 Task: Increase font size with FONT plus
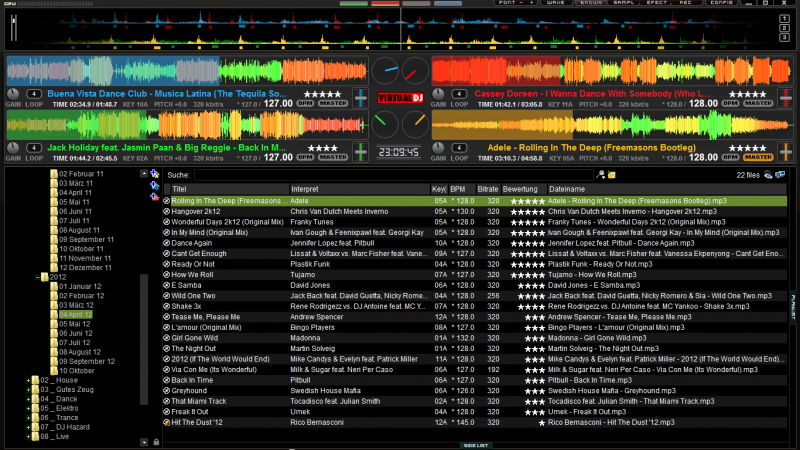click(x=531, y=3)
